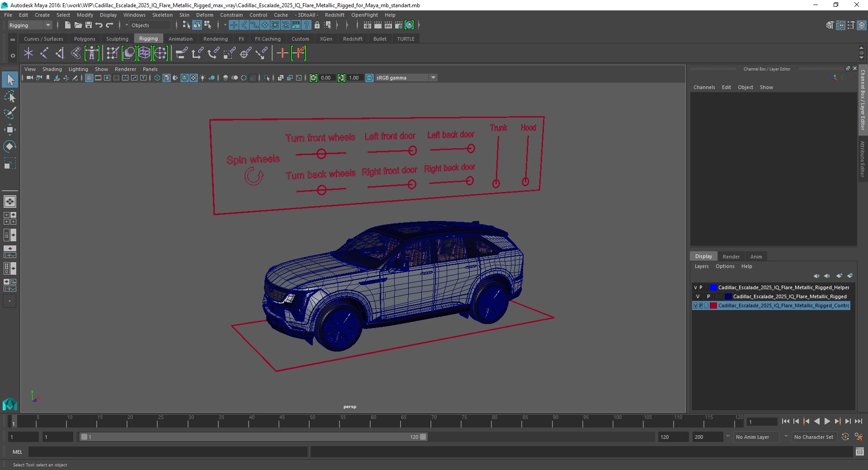
Task: Click the Set Key orange plus icon
Action: 282,53
